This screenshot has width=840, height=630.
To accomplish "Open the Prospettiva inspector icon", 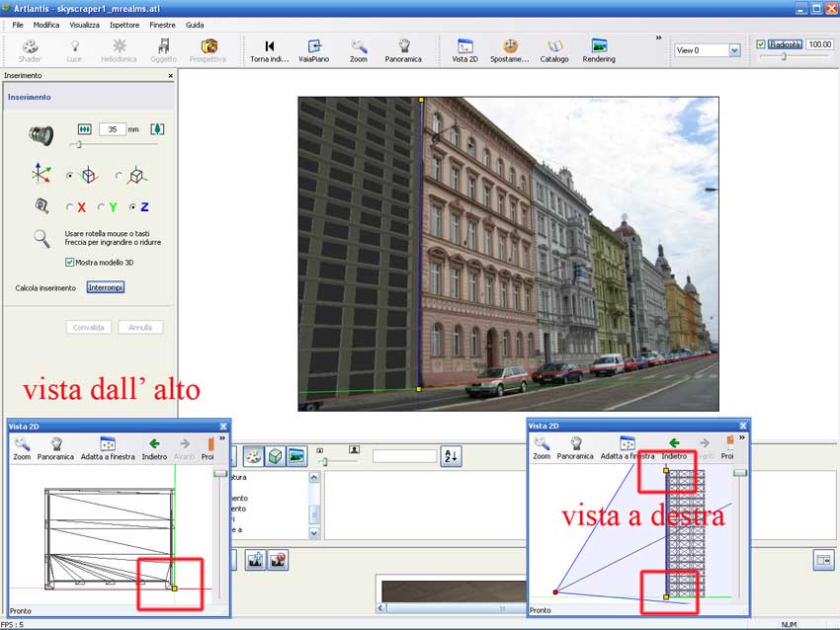I will point(208,49).
